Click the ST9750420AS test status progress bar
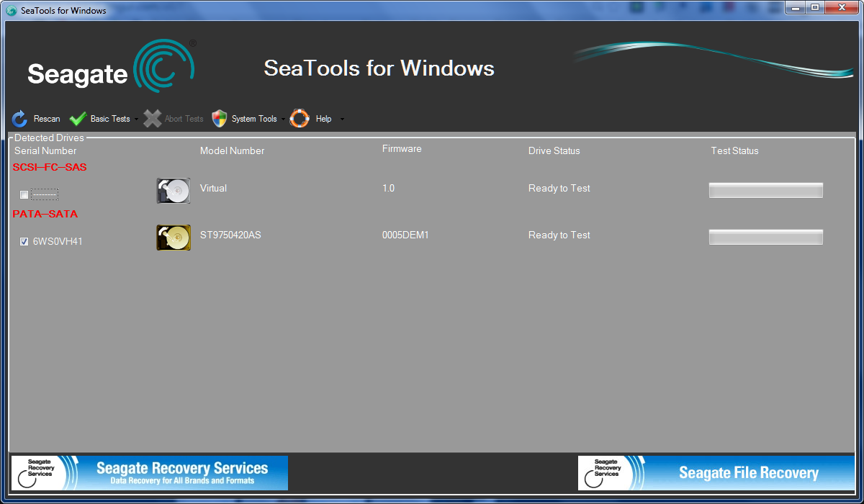The width and height of the screenshot is (864, 504). [x=766, y=238]
